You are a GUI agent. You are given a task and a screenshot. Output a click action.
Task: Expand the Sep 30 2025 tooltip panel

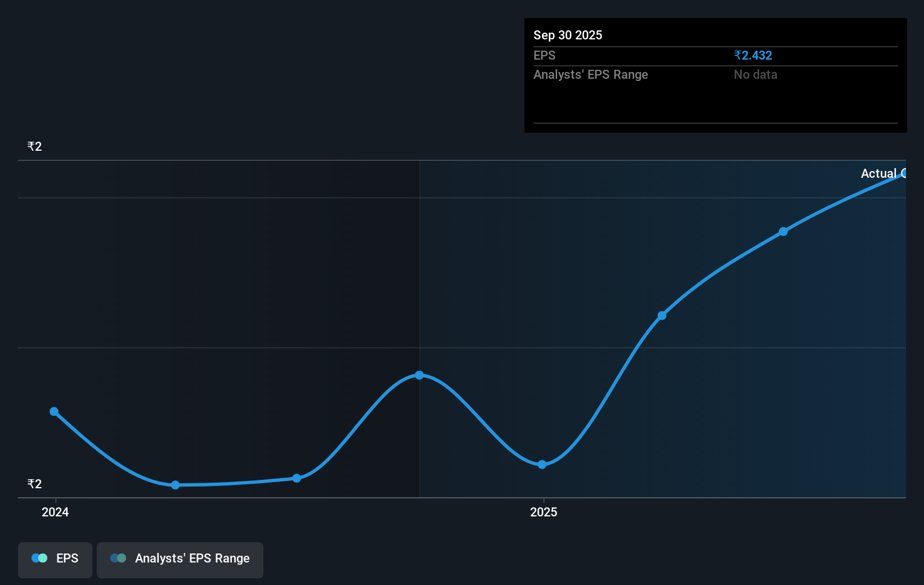tap(568, 35)
